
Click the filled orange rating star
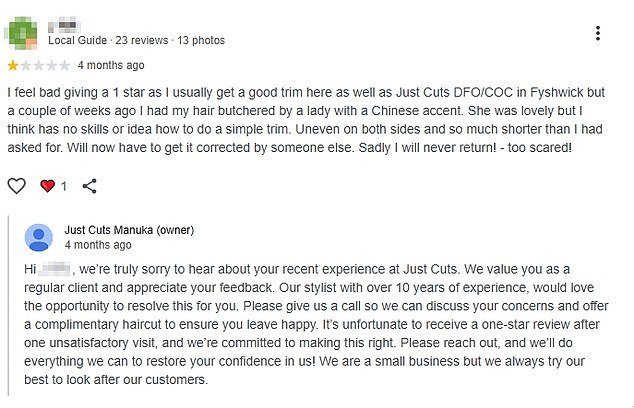tap(13, 66)
